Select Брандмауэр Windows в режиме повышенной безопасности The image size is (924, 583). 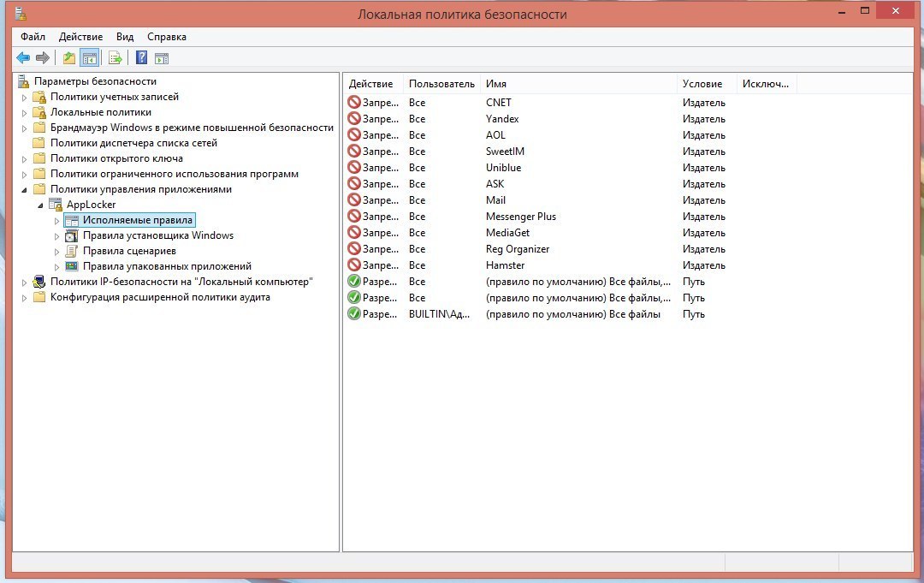click(x=192, y=128)
